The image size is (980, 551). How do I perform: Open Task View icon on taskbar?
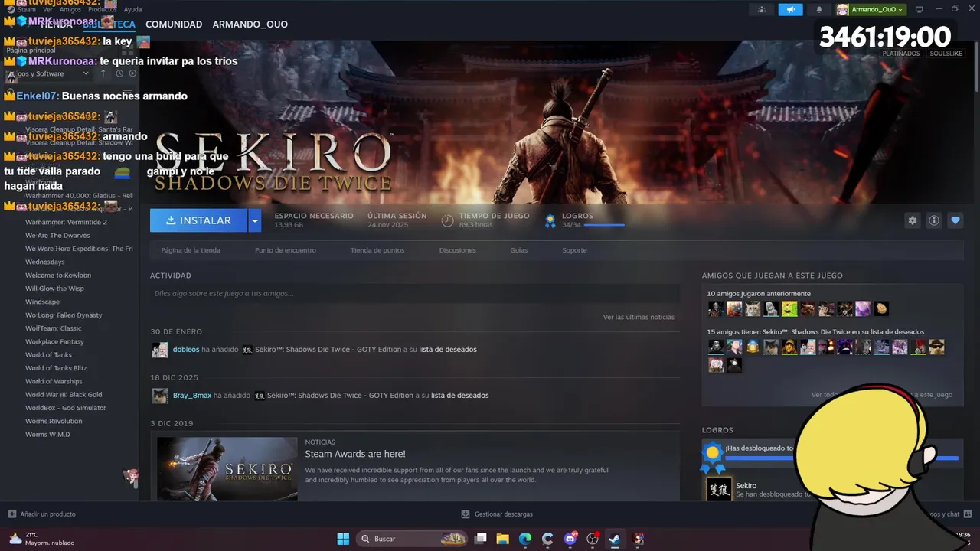[x=481, y=539]
